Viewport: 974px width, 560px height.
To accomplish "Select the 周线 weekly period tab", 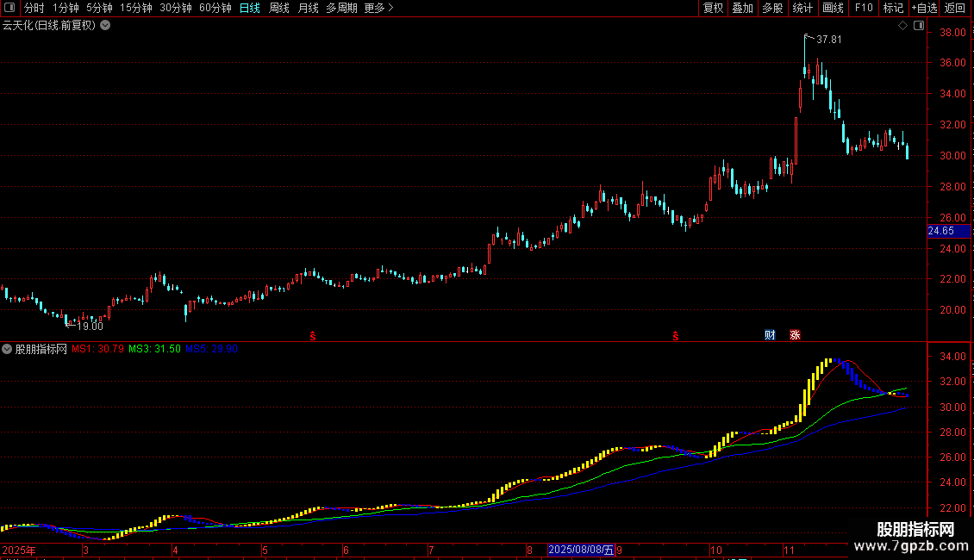I will [279, 8].
